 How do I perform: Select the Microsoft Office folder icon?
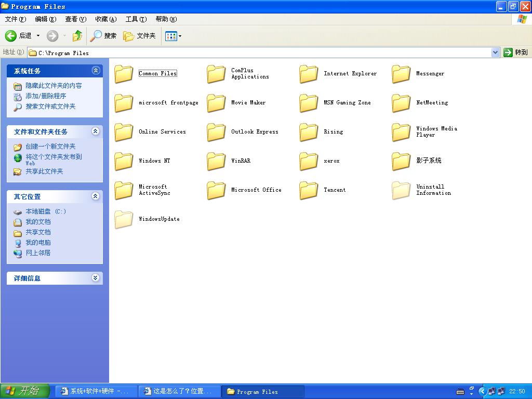click(x=216, y=190)
